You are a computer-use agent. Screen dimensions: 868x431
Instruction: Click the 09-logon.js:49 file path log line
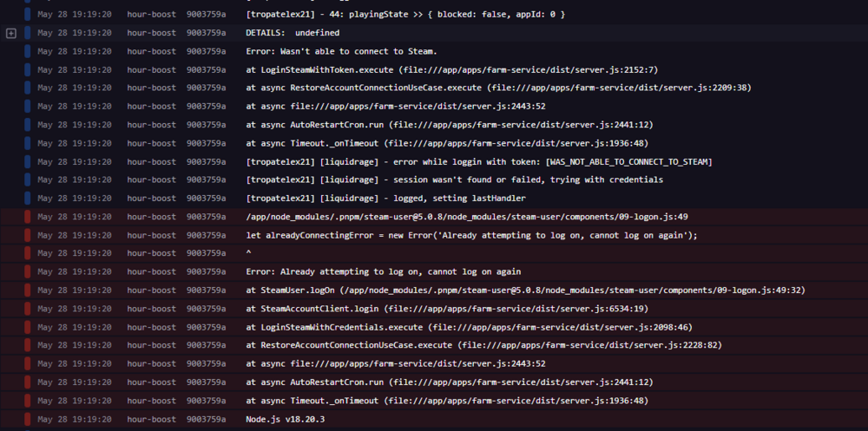pos(466,217)
